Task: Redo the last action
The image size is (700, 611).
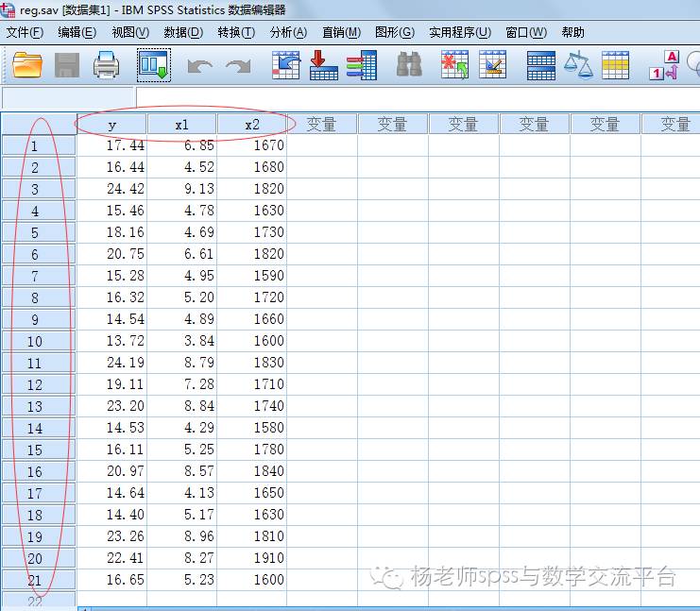Action: [238, 66]
